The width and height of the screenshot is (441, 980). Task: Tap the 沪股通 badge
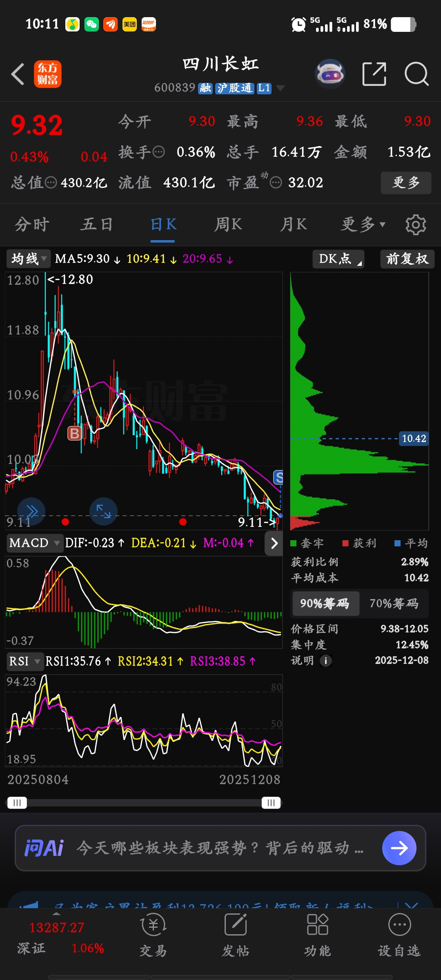[235, 88]
